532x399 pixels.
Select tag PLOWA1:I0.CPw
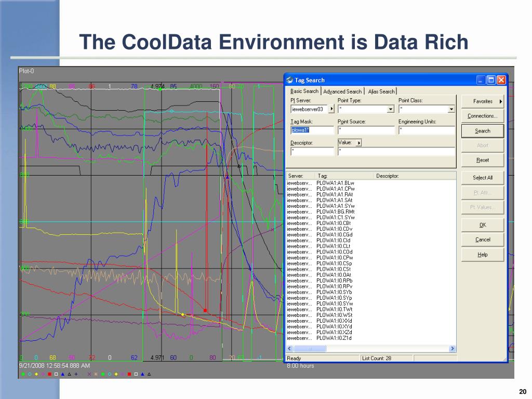[x=335, y=258]
